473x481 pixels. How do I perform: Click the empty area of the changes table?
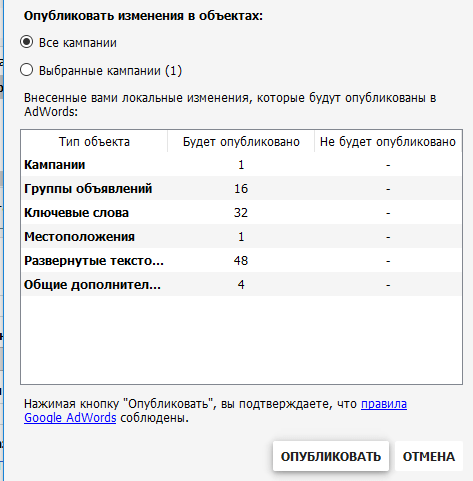[x=241, y=340]
